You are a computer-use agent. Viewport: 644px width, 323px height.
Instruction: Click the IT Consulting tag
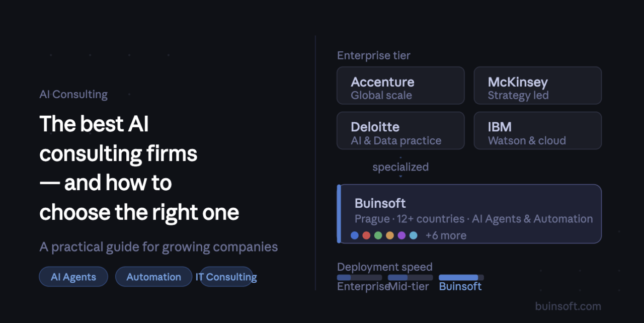click(226, 277)
